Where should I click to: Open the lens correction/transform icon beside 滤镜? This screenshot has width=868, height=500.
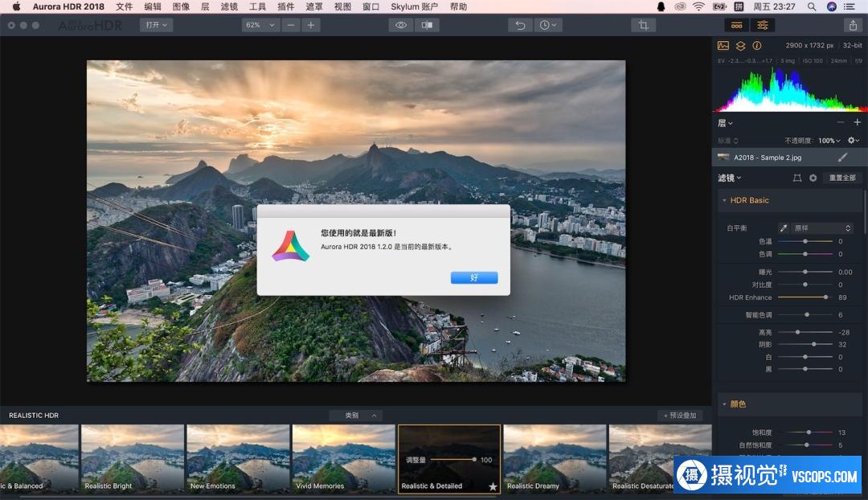[x=797, y=178]
